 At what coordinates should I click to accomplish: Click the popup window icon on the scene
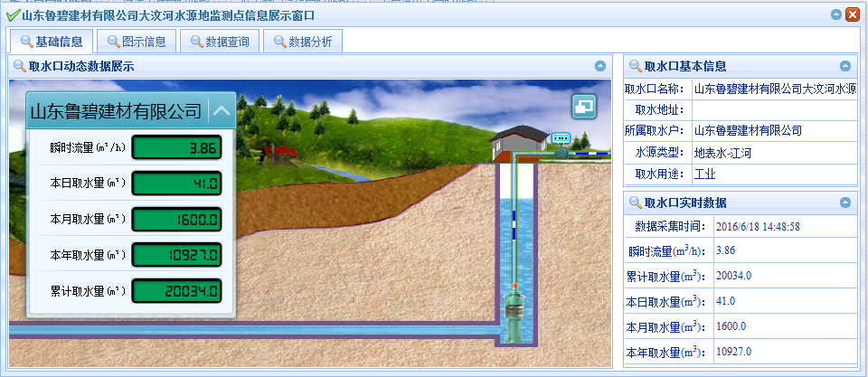(x=584, y=107)
